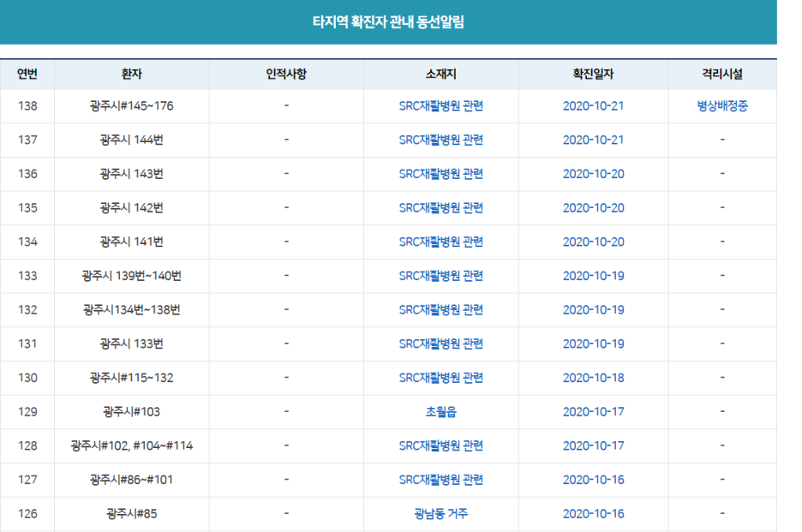
Task: Click the 격리시설 column header
Action: click(722, 75)
